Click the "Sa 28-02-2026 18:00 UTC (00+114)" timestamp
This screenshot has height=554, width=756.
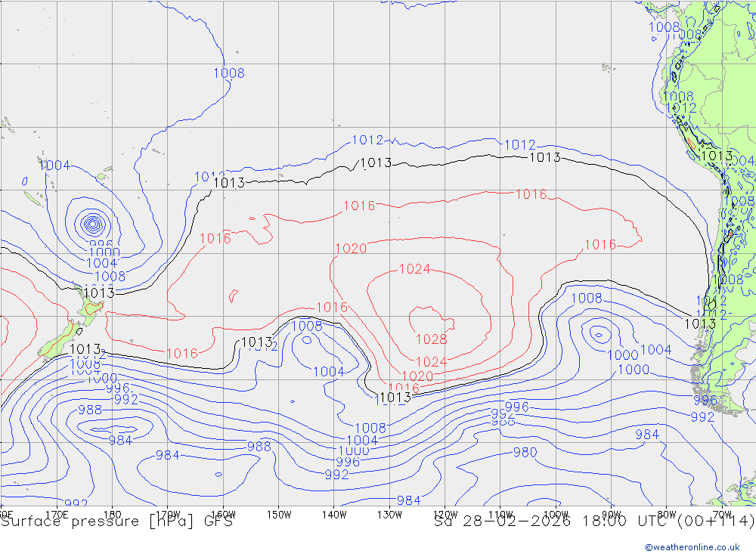coord(594,522)
